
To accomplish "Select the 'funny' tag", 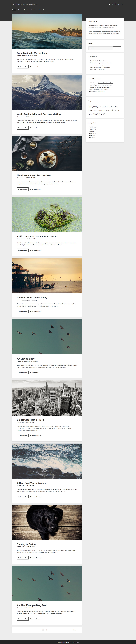I will coord(91,110).
